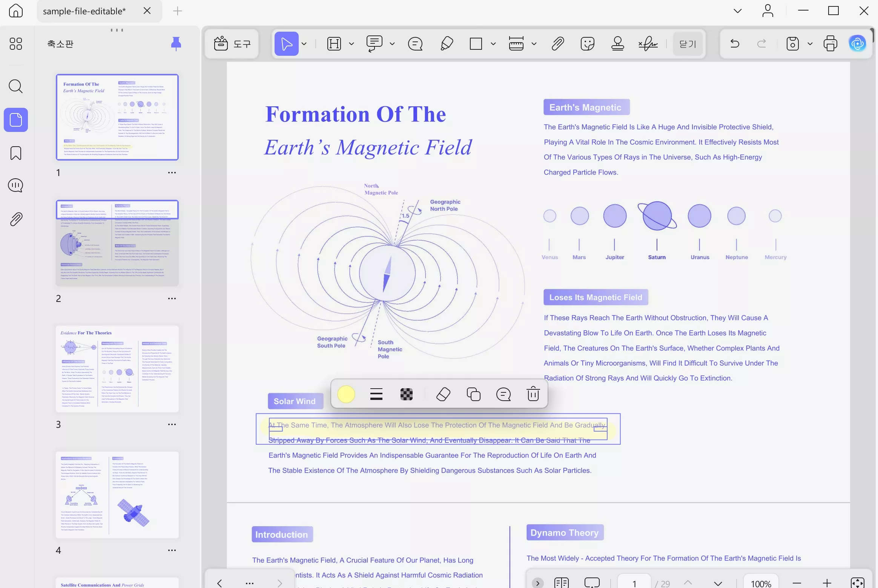Select the eraser tool in toolbar
Screen dimensions: 878x588
[447, 44]
